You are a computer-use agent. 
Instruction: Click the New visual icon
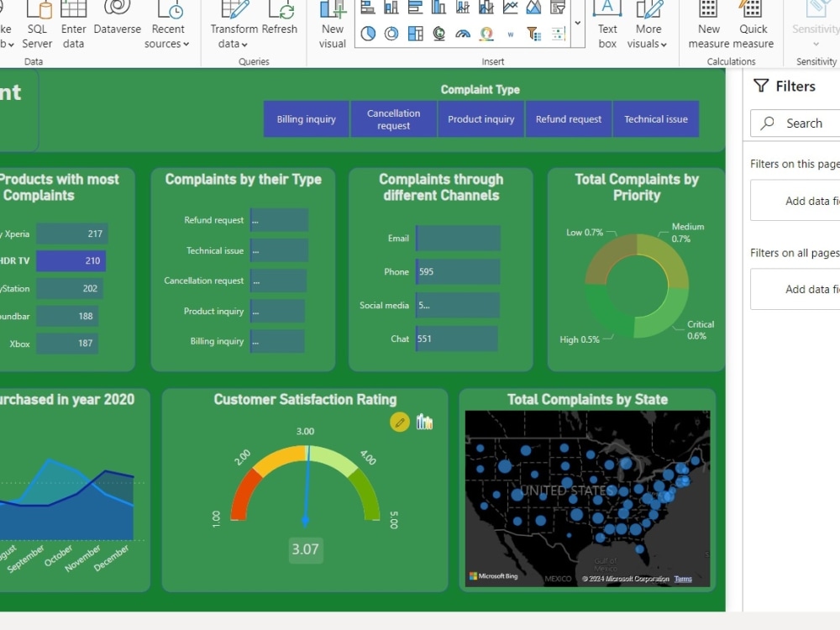pos(332,25)
